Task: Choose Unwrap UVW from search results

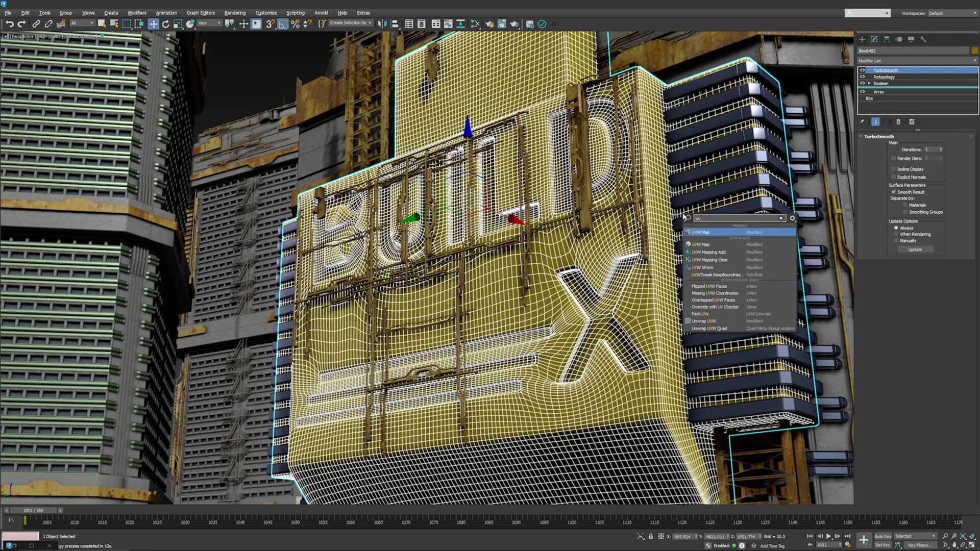Action: (704, 321)
